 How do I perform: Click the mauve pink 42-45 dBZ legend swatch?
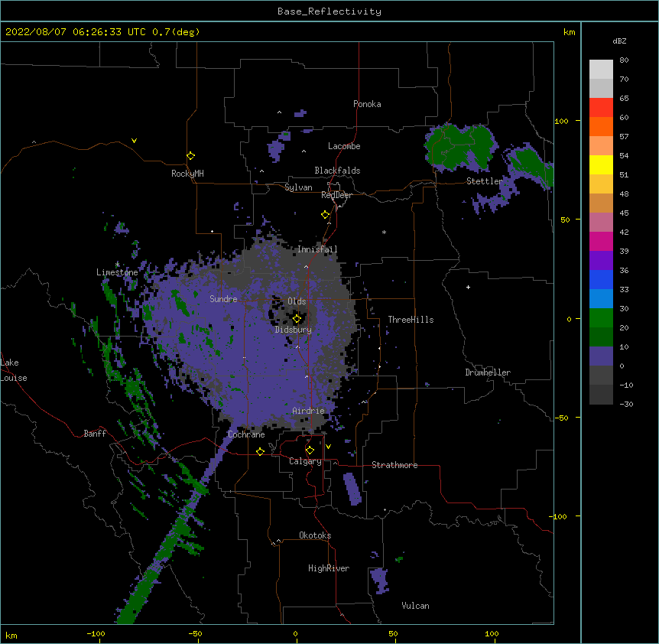tap(601, 223)
